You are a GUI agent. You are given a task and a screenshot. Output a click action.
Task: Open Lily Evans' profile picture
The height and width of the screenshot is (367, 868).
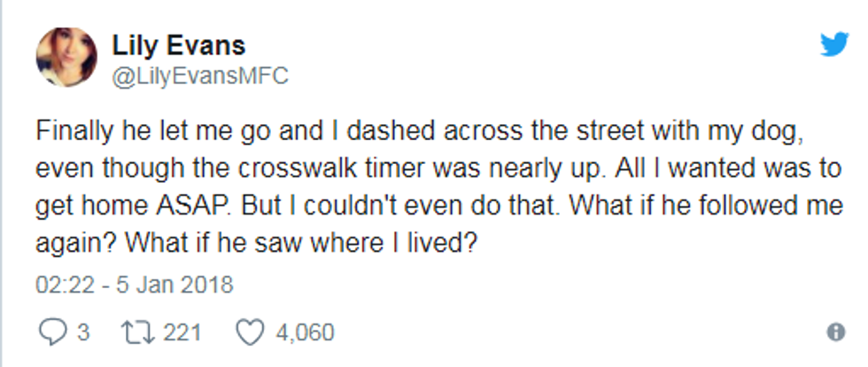(66, 57)
